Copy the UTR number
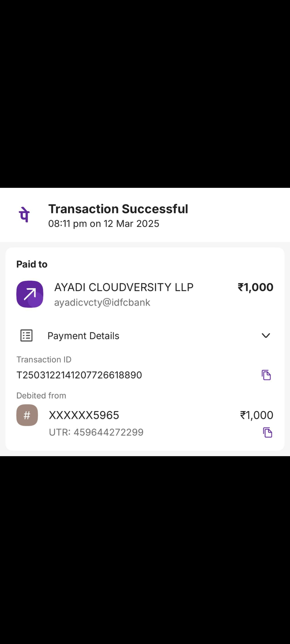 pos(267,432)
